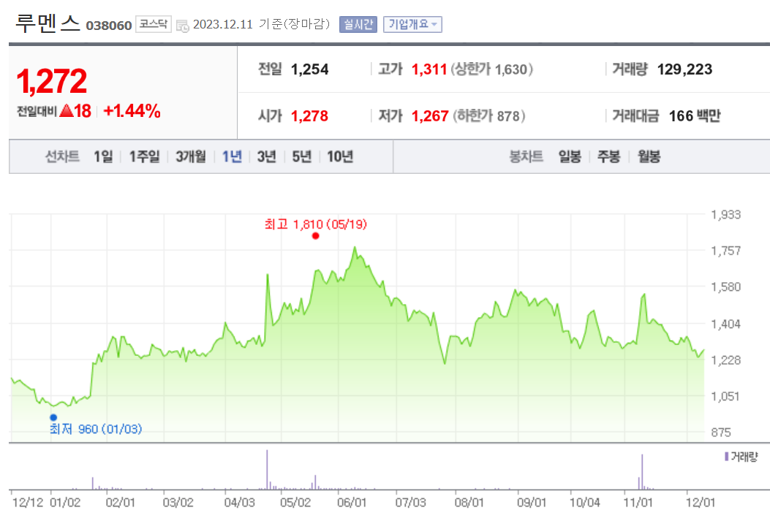Select the 1일 line chart tab
The height and width of the screenshot is (532, 770).
pos(103,156)
